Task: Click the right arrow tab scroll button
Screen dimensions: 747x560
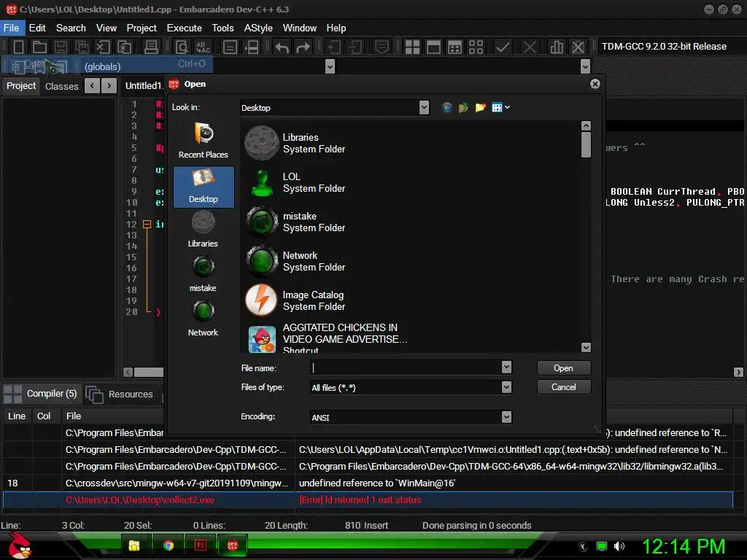Action: tap(109, 86)
